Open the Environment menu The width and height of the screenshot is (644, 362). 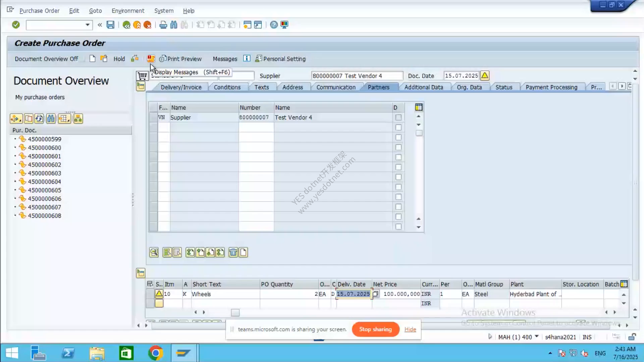tap(128, 11)
